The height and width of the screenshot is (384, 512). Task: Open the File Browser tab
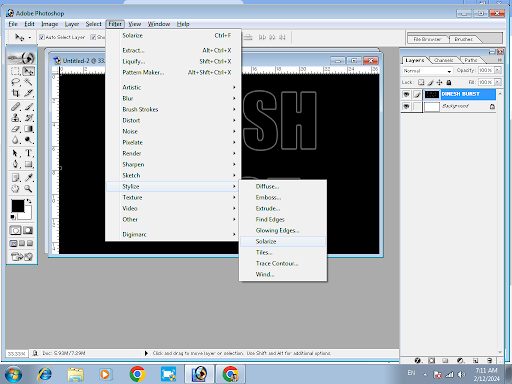point(427,39)
